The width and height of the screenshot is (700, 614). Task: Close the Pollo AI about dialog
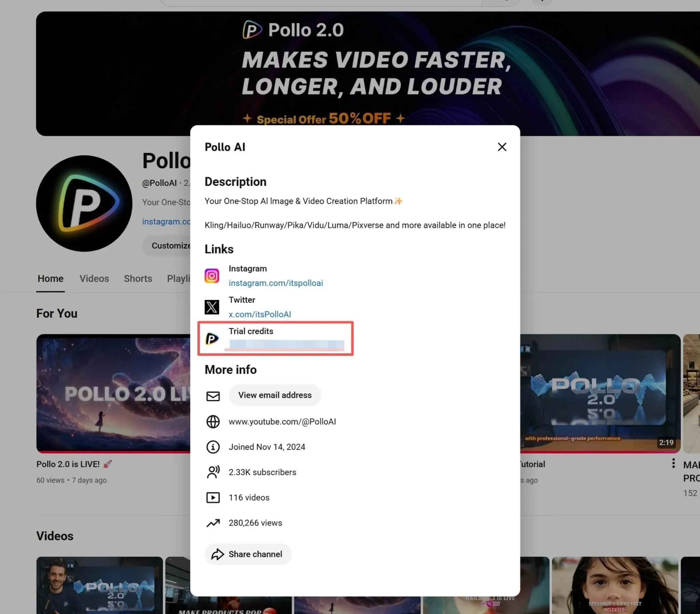(x=502, y=147)
